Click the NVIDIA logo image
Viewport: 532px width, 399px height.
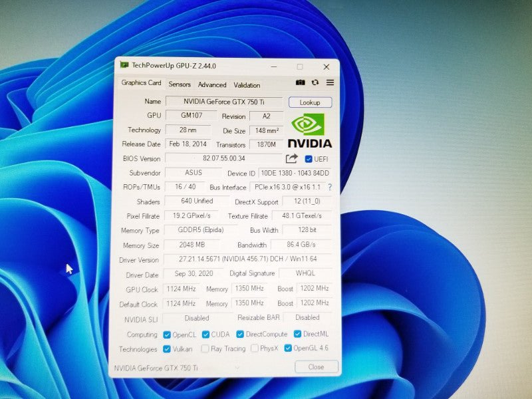point(309,130)
